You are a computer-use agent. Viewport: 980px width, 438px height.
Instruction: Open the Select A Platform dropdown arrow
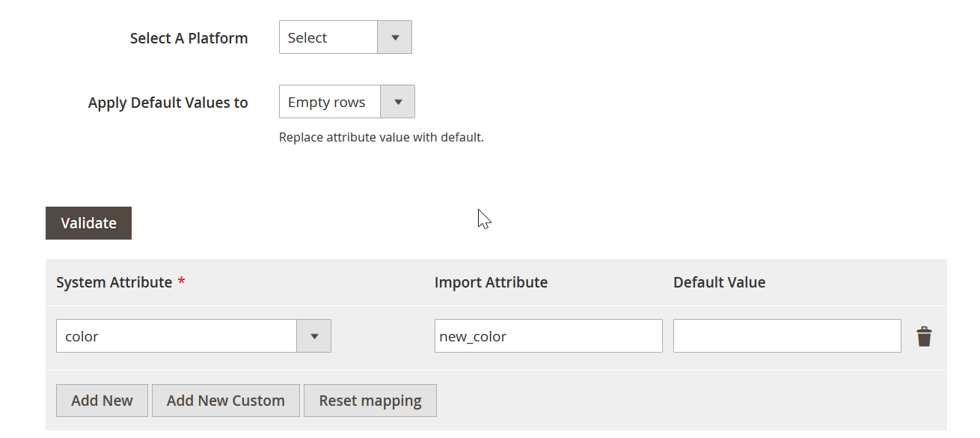click(x=394, y=37)
